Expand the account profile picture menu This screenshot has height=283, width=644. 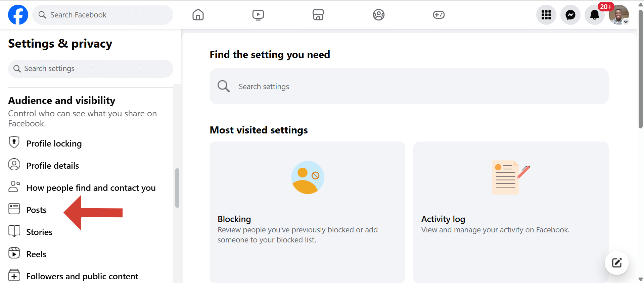pyautogui.click(x=619, y=15)
